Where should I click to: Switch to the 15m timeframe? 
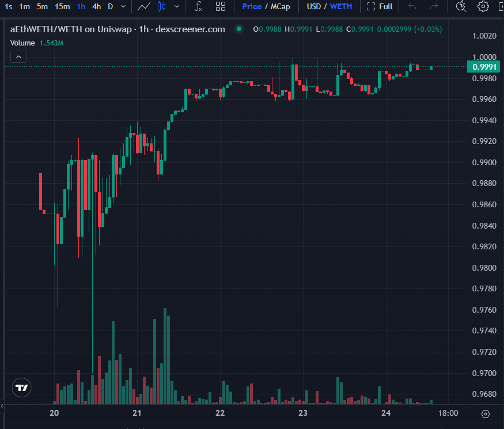(x=62, y=6)
